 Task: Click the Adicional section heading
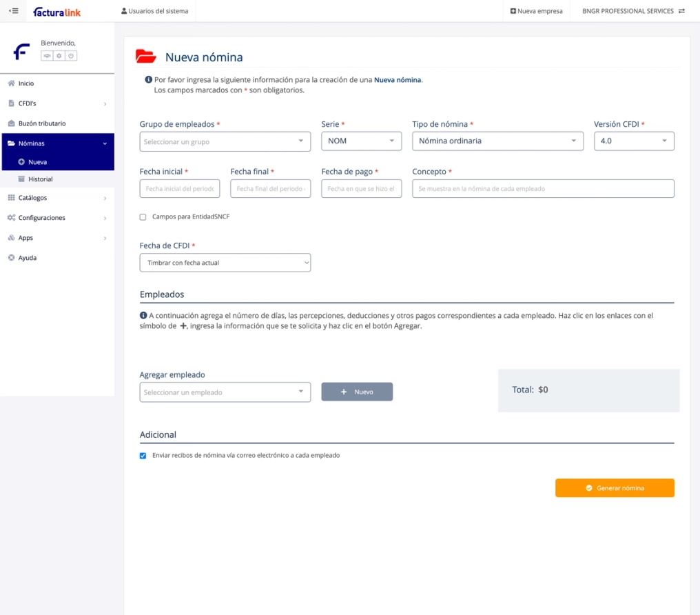(x=158, y=434)
